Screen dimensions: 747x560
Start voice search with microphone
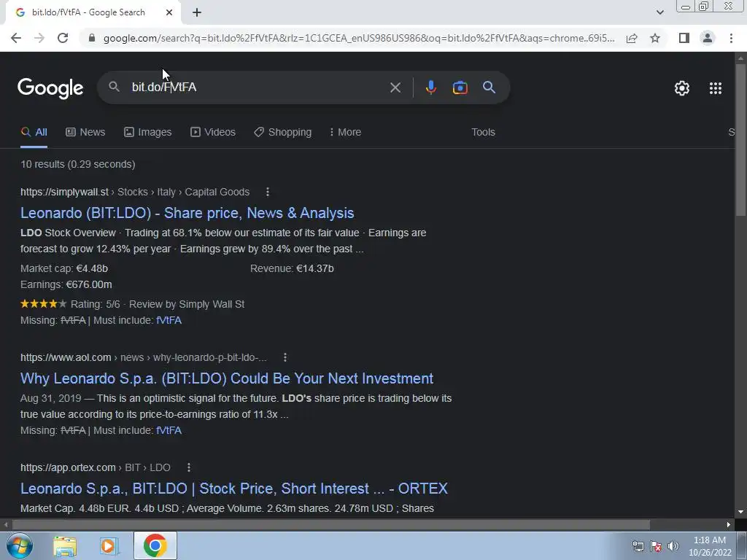click(x=430, y=87)
